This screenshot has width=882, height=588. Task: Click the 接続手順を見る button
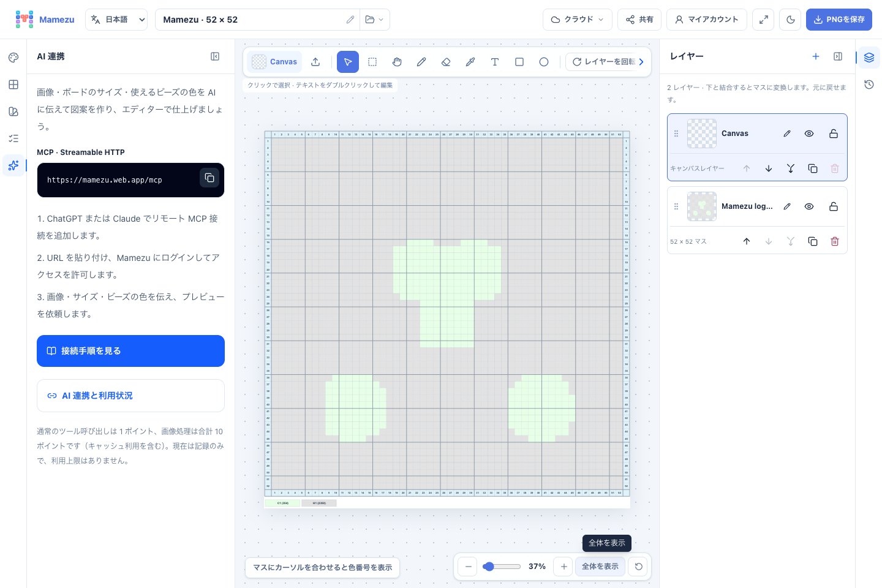[x=130, y=351]
